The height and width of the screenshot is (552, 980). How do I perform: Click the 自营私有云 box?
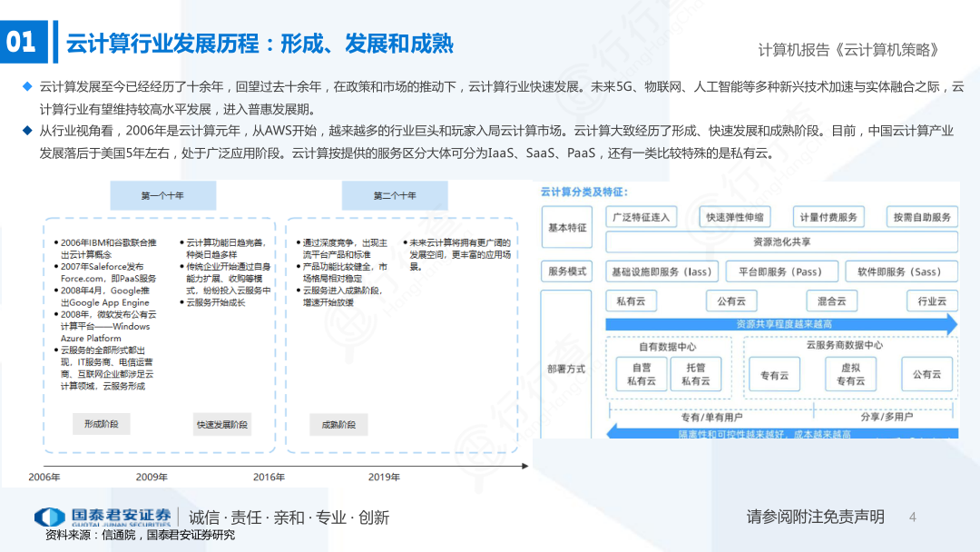coord(642,374)
